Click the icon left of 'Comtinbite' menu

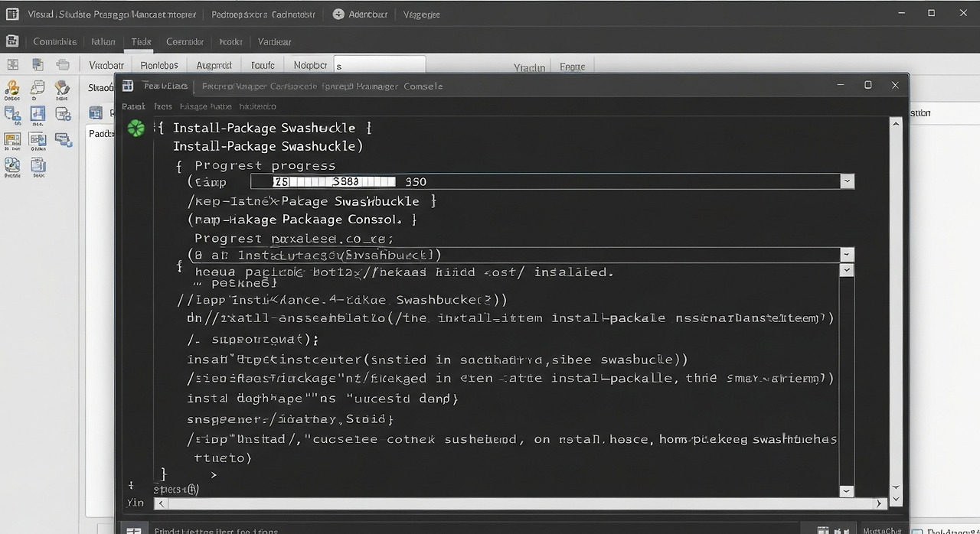[x=11, y=41]
